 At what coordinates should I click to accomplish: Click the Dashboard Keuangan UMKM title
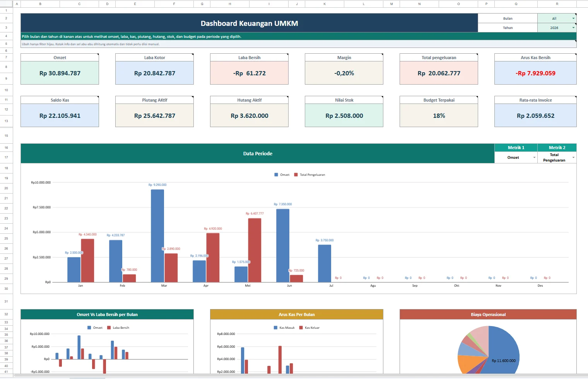(x=250, y=23)
